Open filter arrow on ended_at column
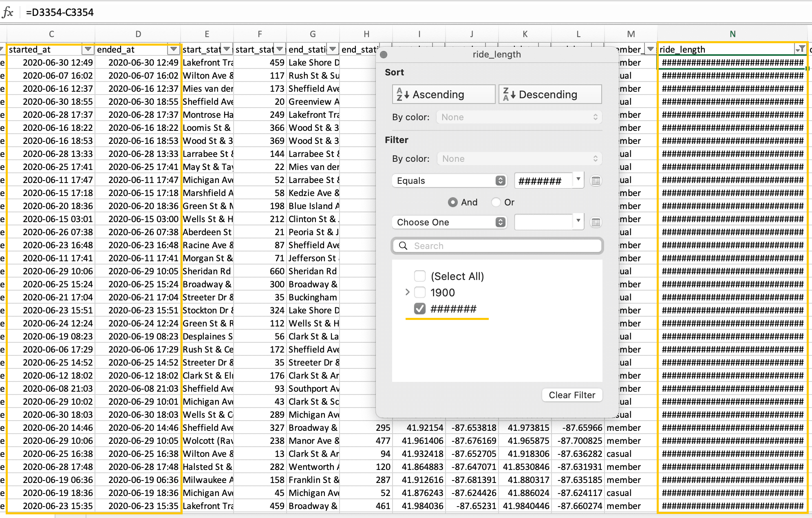 (x=174, y=49)
